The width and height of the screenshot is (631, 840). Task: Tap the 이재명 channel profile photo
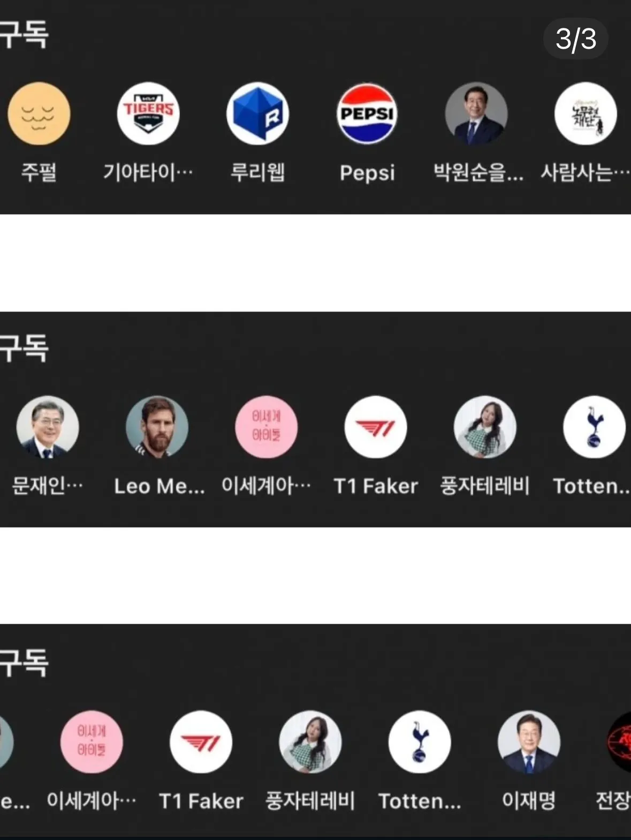click(529, 742)
